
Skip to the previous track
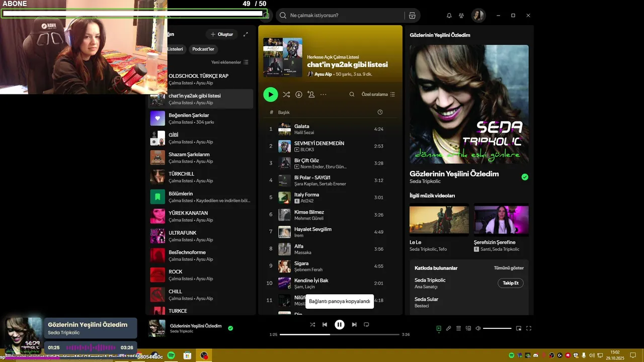tap(325, 325)
